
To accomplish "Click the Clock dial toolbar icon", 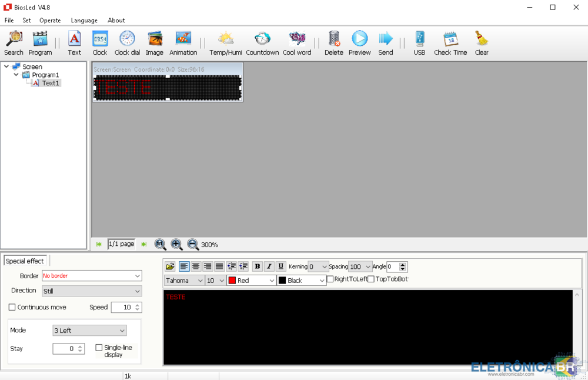I will (127, 39).
